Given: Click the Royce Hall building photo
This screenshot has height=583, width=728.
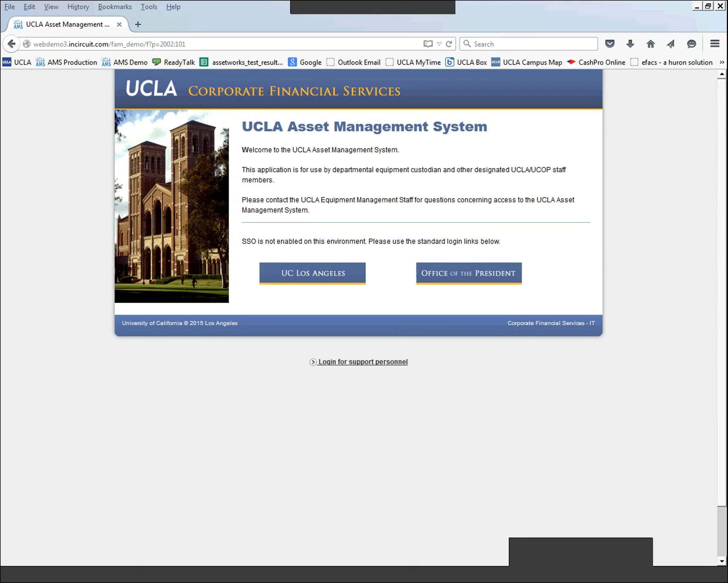Looking at the screenshot, I should click(x=171, y=206).
